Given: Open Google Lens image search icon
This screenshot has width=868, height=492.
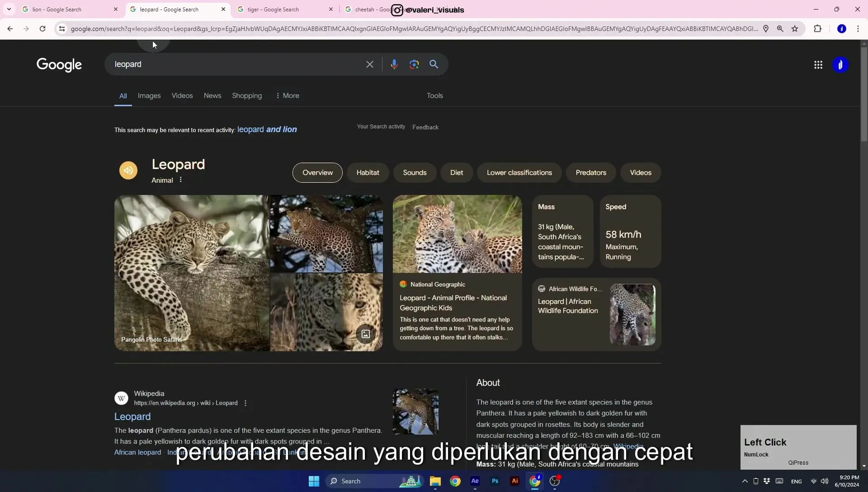Looking at the screenshot, I should [x=414, y=64].
